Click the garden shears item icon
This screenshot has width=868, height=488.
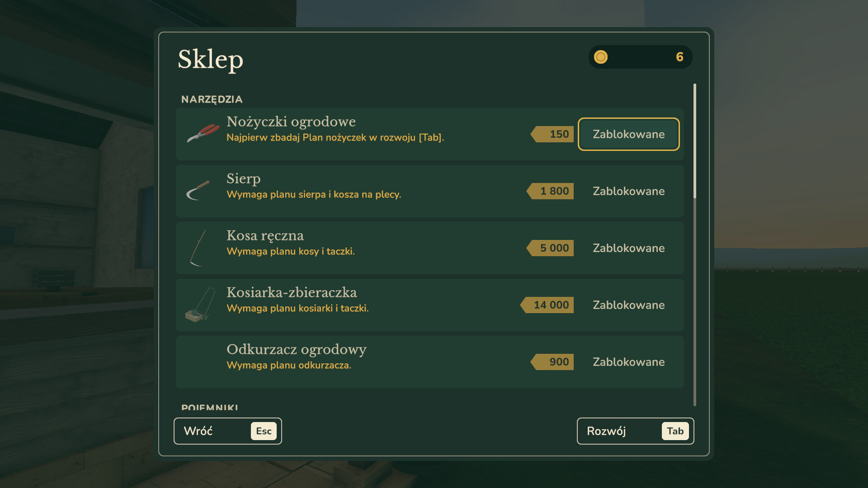coord(203,133)
